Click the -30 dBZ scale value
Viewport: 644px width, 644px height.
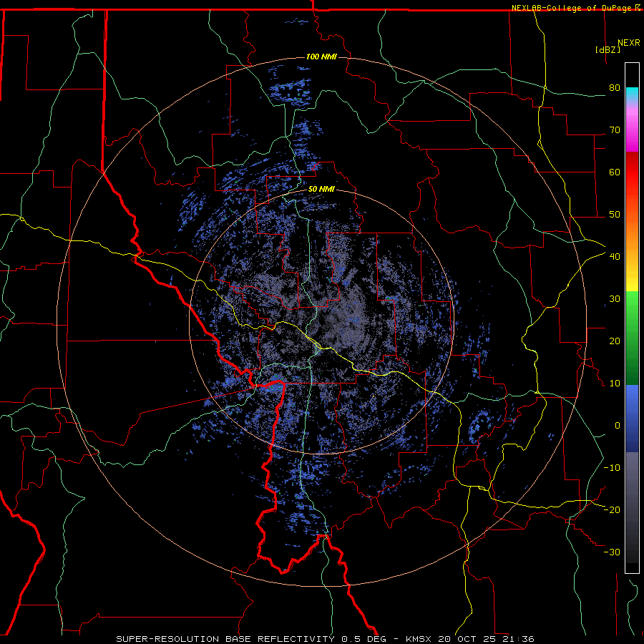[612, 552]
